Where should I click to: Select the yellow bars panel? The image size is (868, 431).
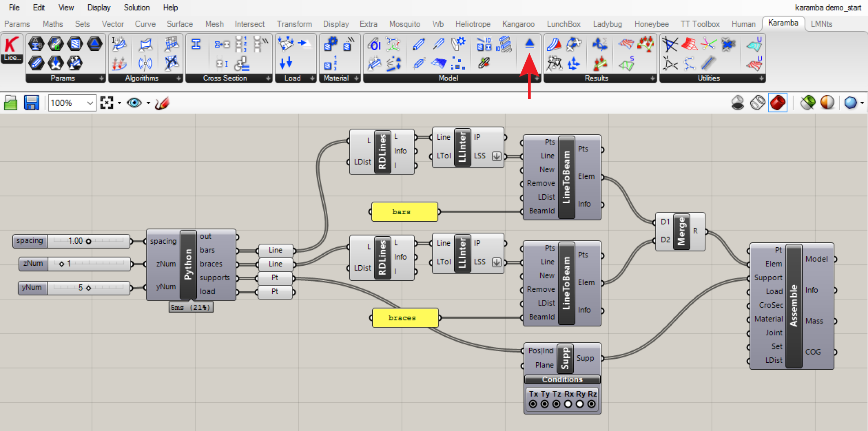[x=404, y=212]
